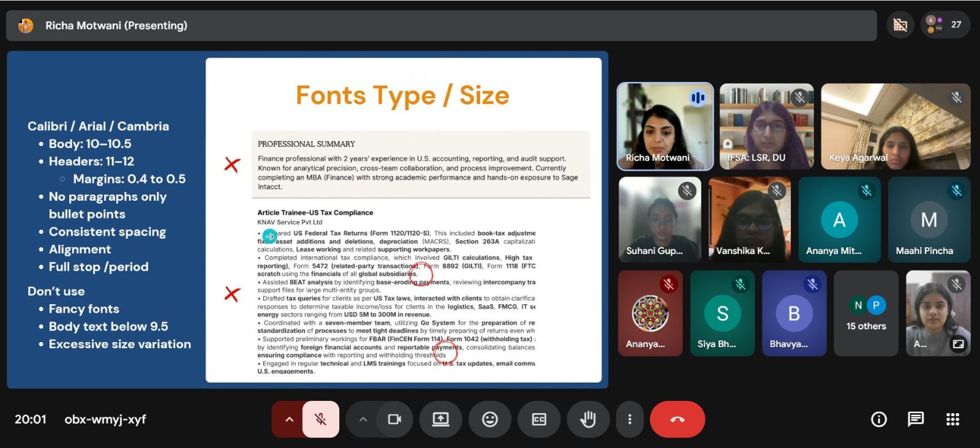View the 27 participants list
980x448 pixels.
pyautogui.click(x=945, y=25)
